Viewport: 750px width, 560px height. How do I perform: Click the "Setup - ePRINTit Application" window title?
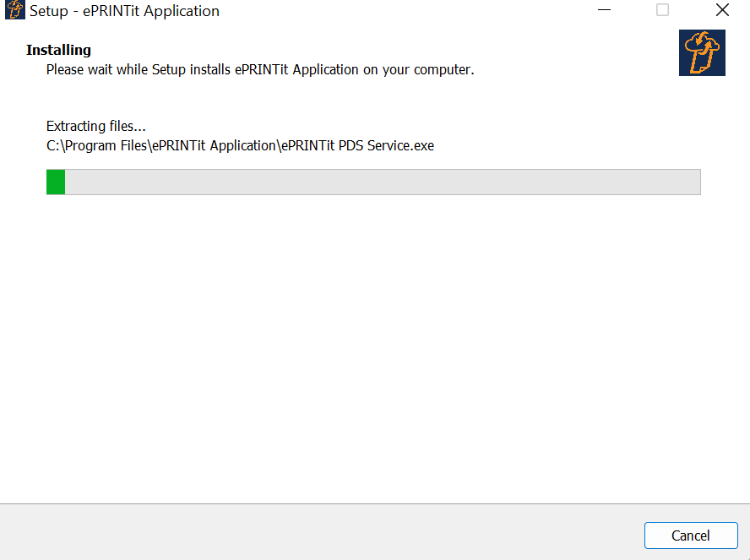click(x=124, y=11)
